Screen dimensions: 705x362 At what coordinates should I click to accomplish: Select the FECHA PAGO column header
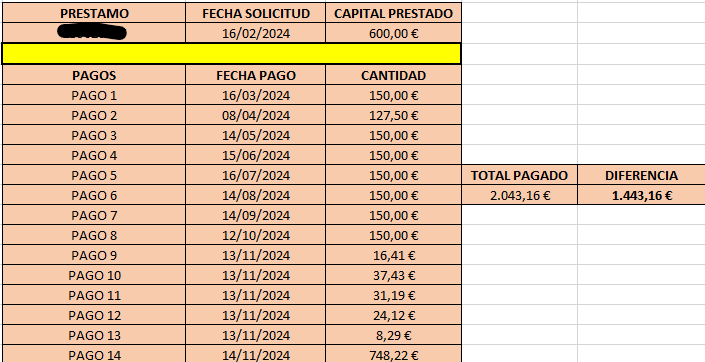[x=255, y=75]
